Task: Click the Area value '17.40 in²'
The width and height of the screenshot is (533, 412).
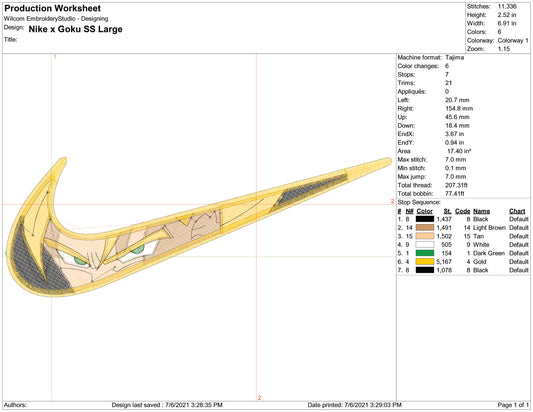Action: click(459, 151)
